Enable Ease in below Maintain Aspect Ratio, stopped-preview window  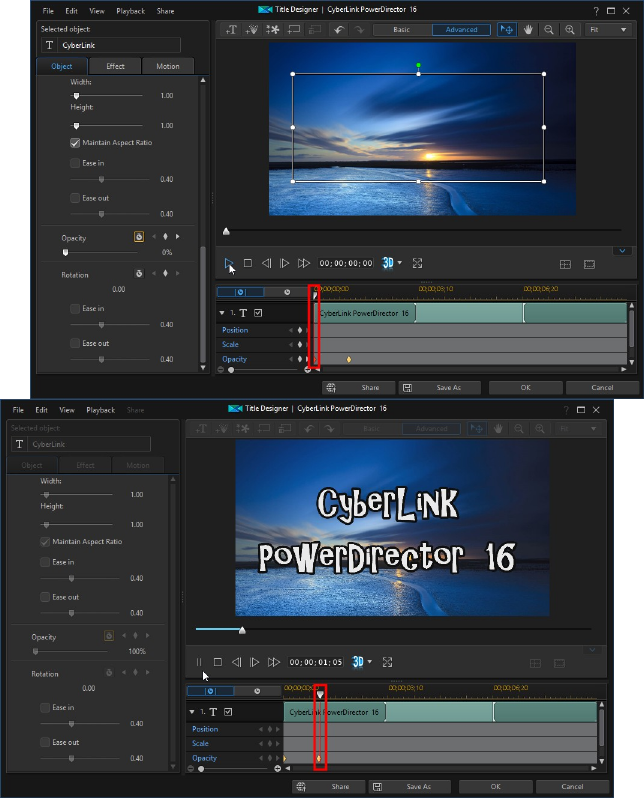(75, 163)
